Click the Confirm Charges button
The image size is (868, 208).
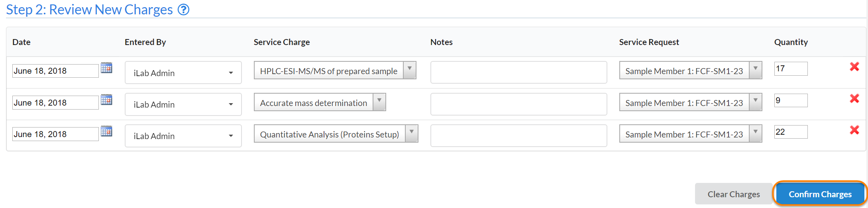coord(820,194)
